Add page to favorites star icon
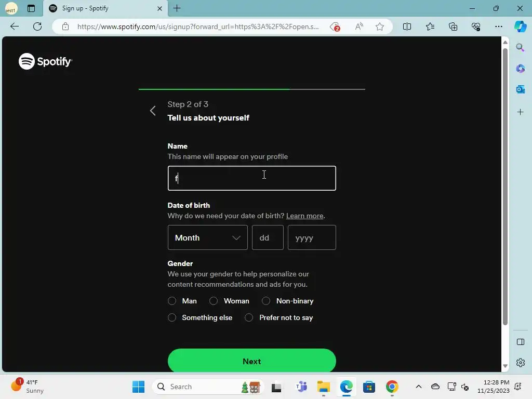 380,26
